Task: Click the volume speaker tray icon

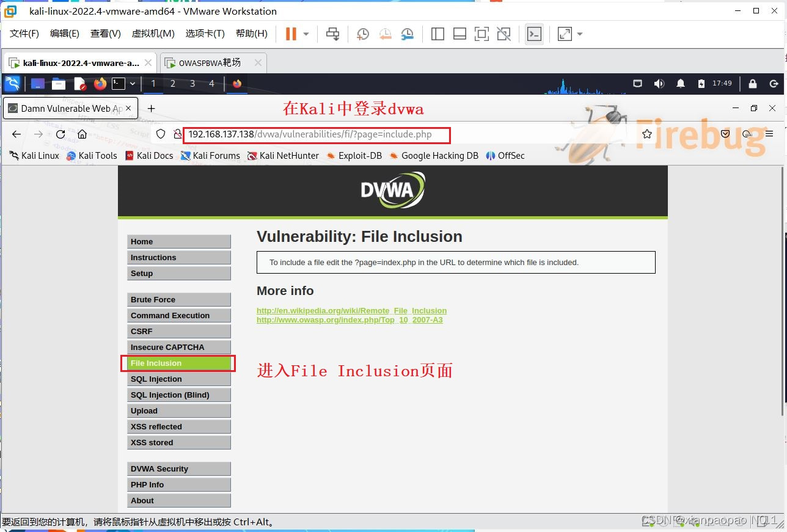Action: [x=659, y=84]
